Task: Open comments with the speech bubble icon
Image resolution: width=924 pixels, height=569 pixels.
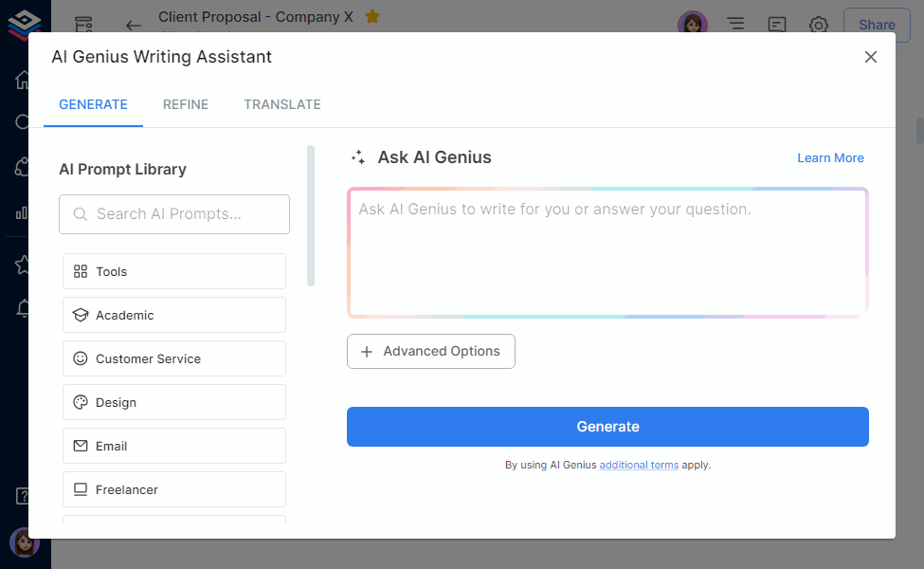Action: pos(776,25)
